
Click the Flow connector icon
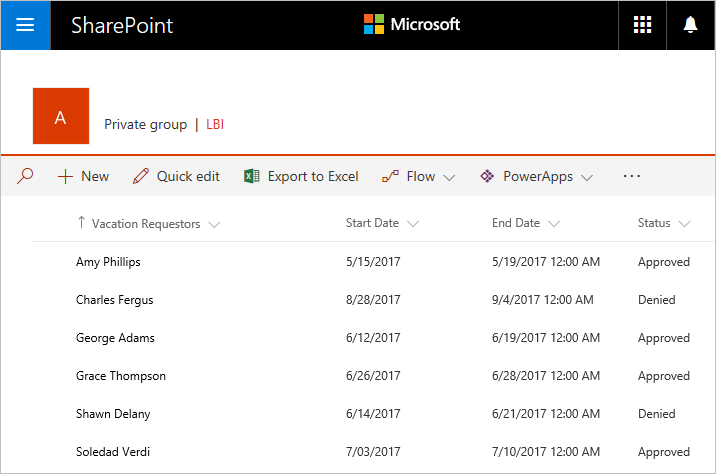click(x=390, y=176)
